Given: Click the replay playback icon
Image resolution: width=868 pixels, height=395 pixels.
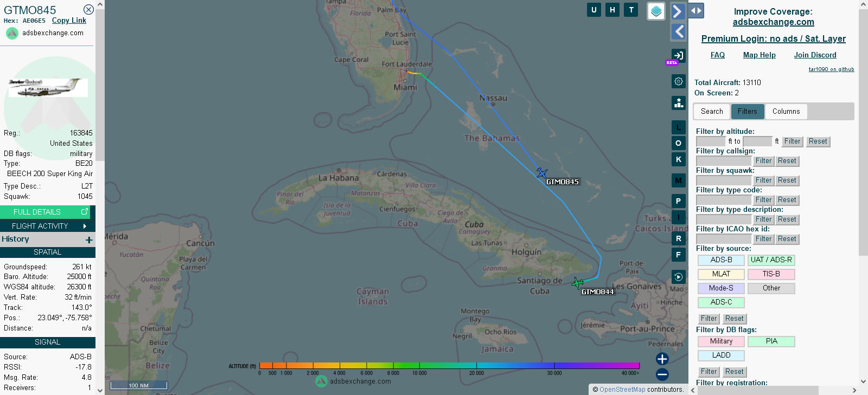Looking at the screenshot, I should click(679, 277).
